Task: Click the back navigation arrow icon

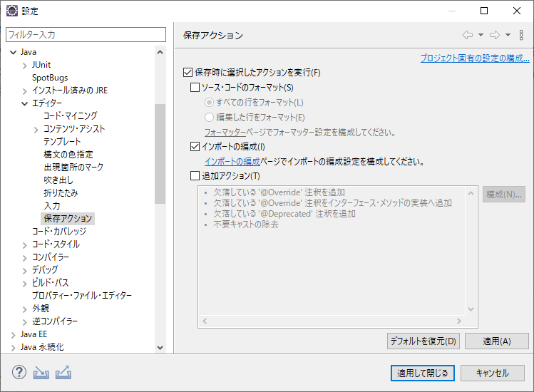Action: (x=468, y=35)
